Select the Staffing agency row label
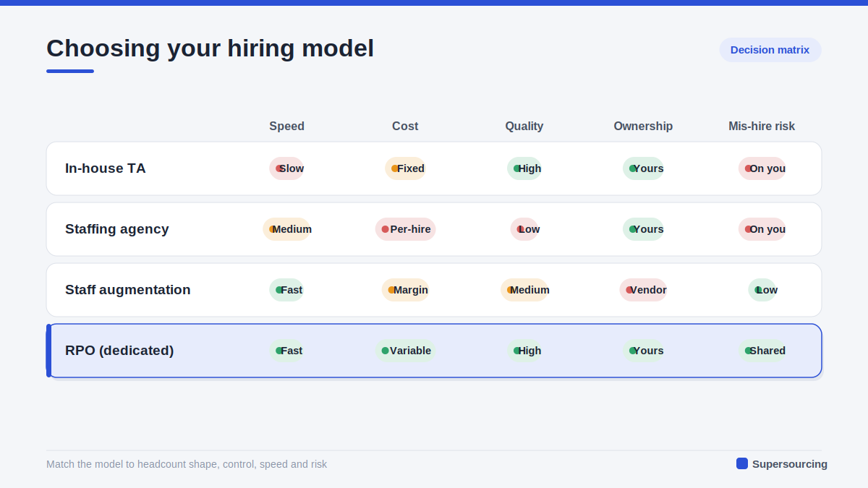This screenshot has height=488, width=868. click(x=117, y=229)
